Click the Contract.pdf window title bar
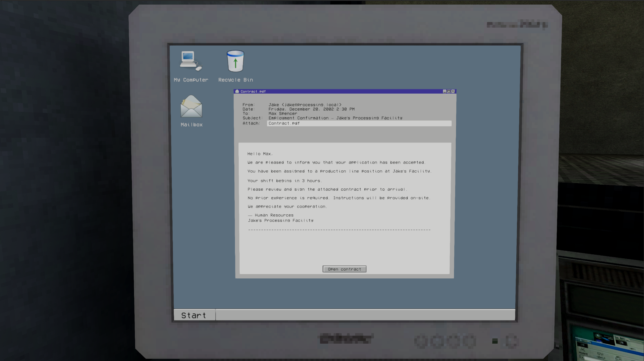The width and height of the screenshot is (644, 361). [348, 91]
